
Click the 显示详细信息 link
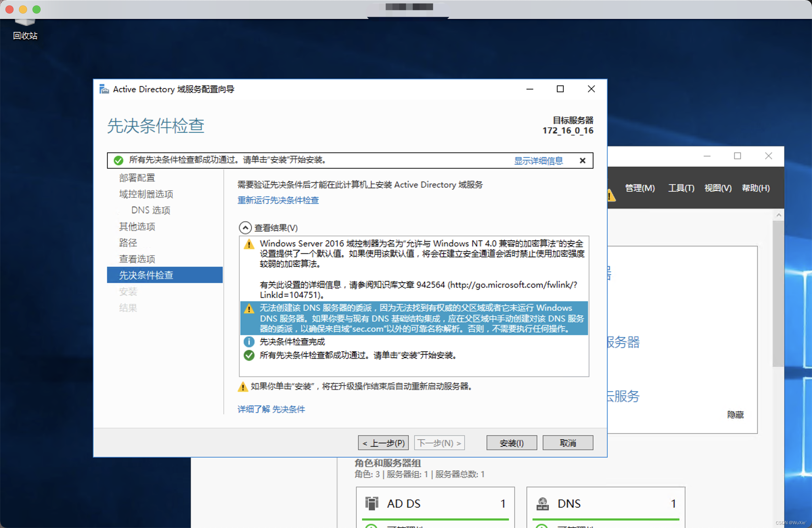tap(538, 160)
